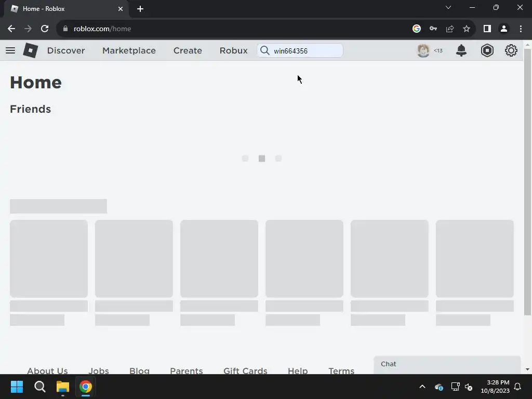Click the <13 age label
This screenshot has height=399, width=532.
[438, 50]
